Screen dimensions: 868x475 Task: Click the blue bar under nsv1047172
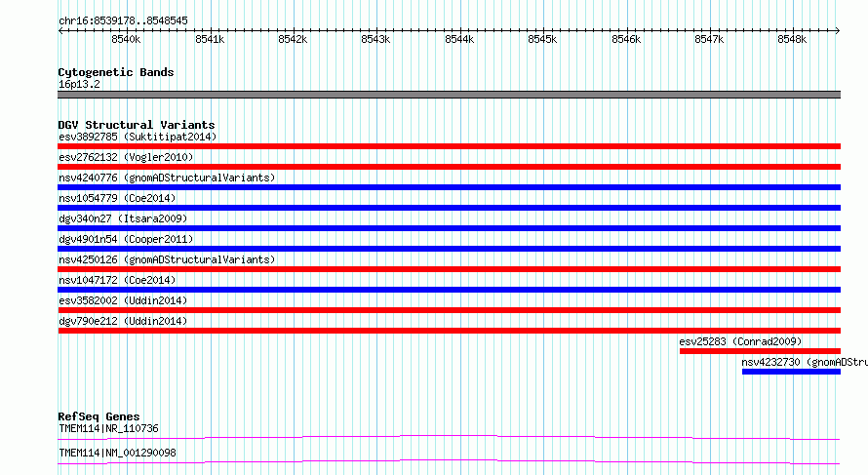point(449,290)
